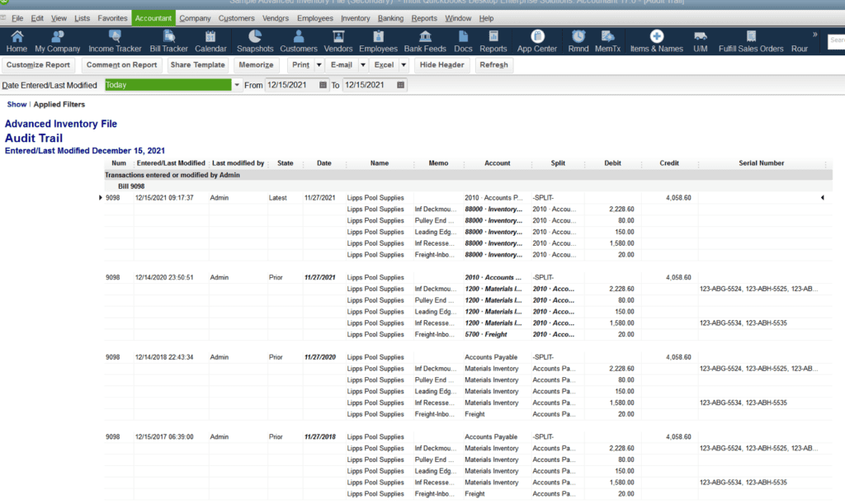Select the Bill Tracker icon
This screenshot has width=845, height=504.
[168, 40]
